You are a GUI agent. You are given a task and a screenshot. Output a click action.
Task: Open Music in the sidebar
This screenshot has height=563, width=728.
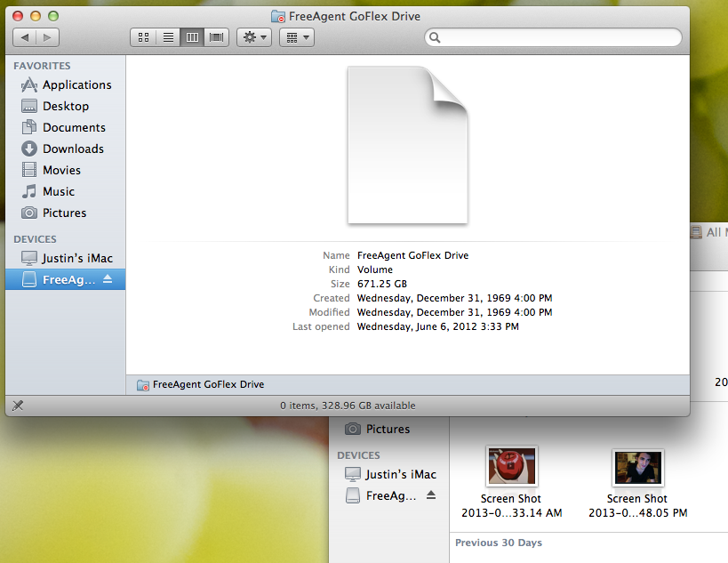pos(66,192)
